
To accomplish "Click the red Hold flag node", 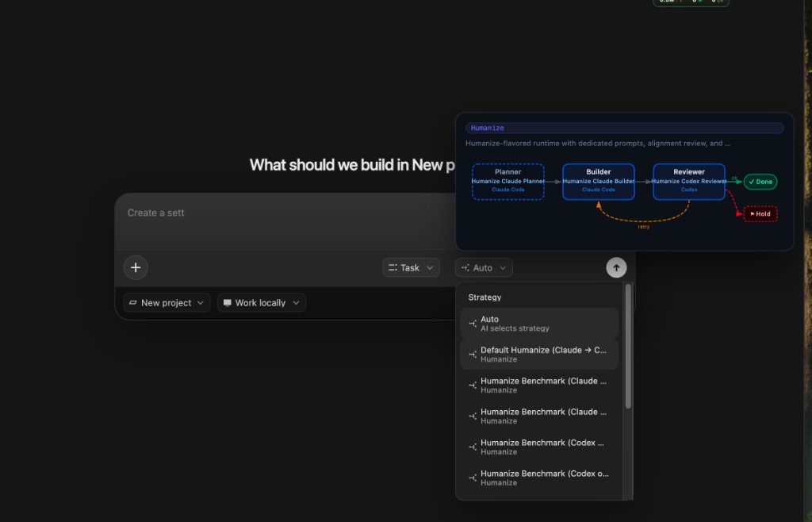I will point(760,214).
